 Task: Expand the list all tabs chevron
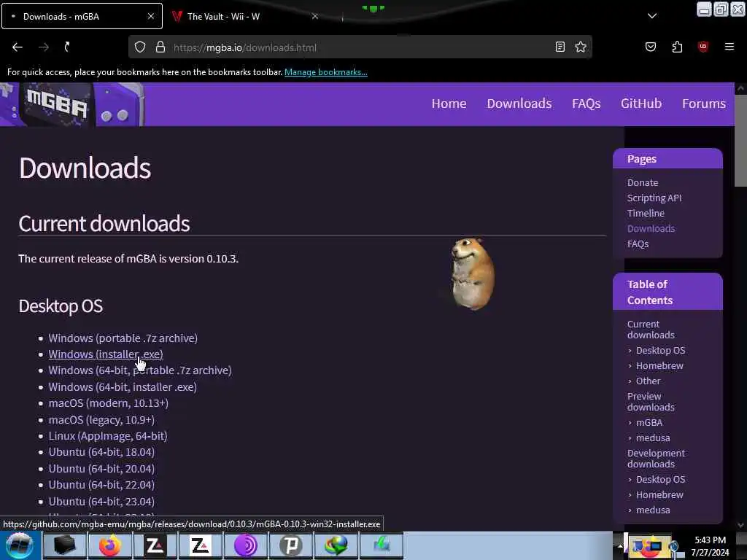pyautogui.click(x=652, y=16)
